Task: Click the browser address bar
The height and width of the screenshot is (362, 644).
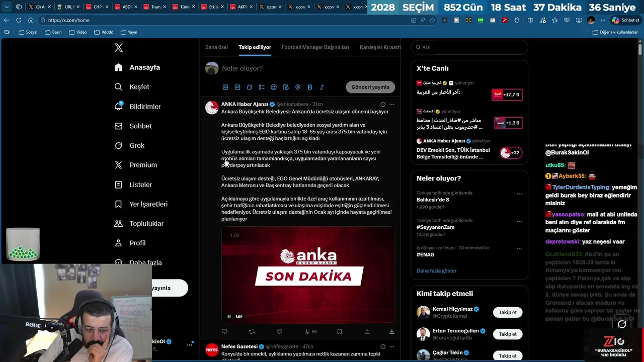Action: (x=221, y=20)
